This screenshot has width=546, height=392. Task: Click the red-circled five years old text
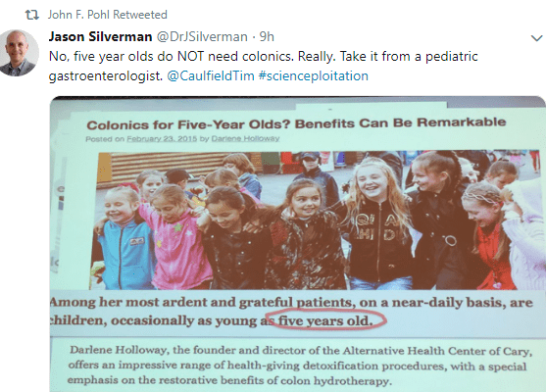(325, 320)
